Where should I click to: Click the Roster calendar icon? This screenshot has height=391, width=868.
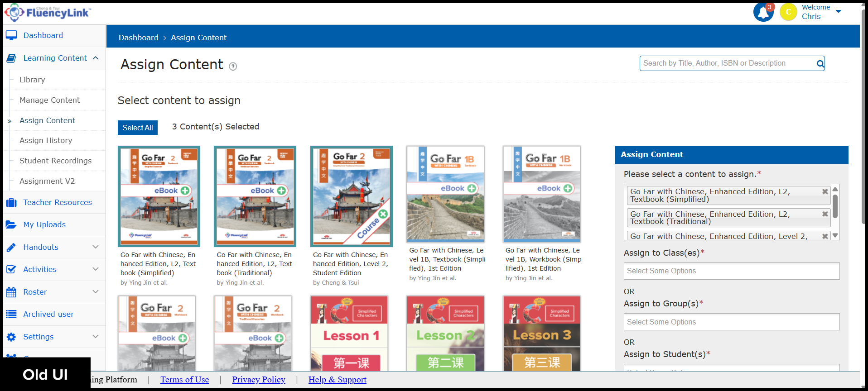click(x=11, y=292)
